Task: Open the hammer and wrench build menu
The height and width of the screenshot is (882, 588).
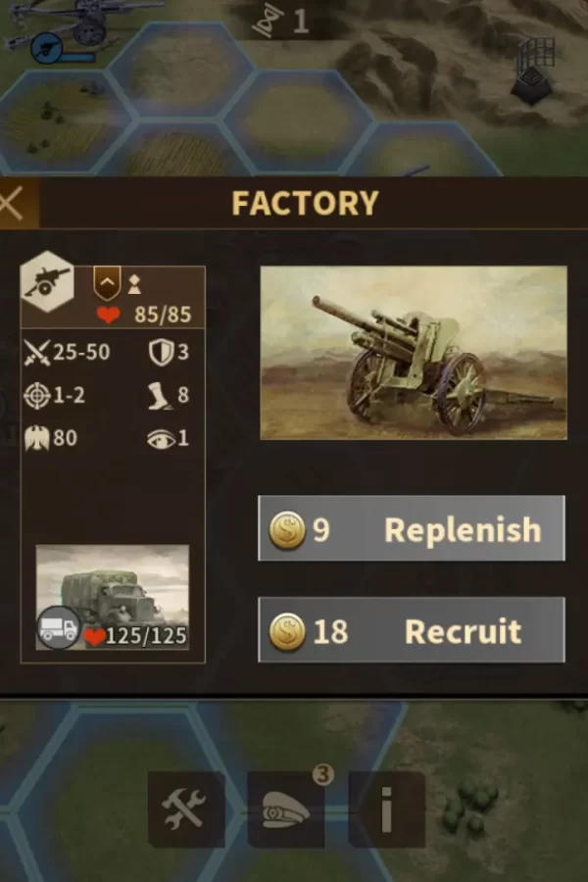Action: (186, 808)
